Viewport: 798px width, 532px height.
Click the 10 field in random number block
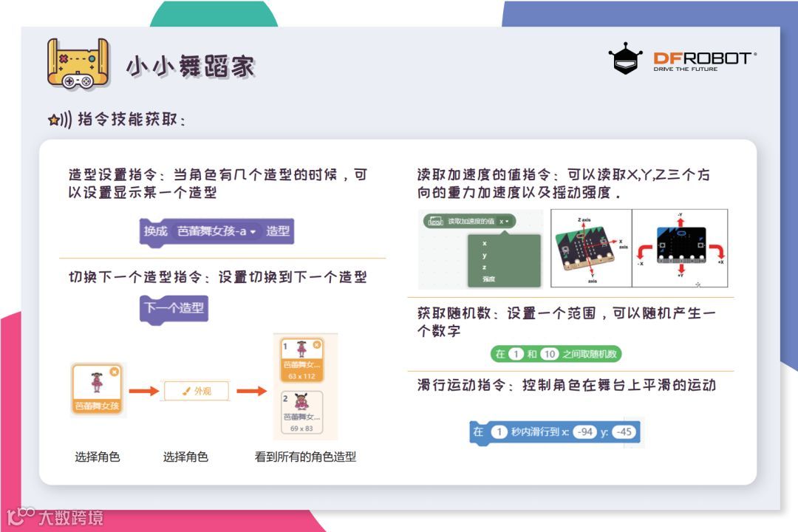pos(549,354)
